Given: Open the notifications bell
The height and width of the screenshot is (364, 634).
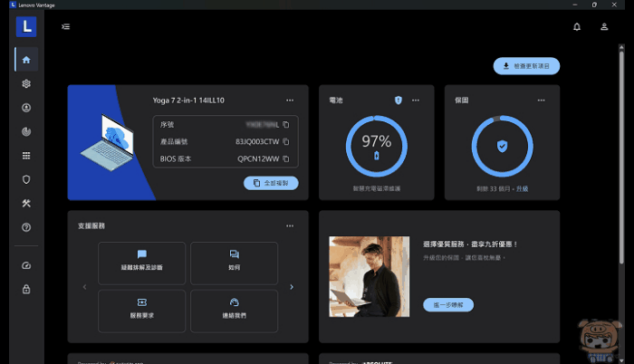Looking at the screenshot, I should [577, 26].
